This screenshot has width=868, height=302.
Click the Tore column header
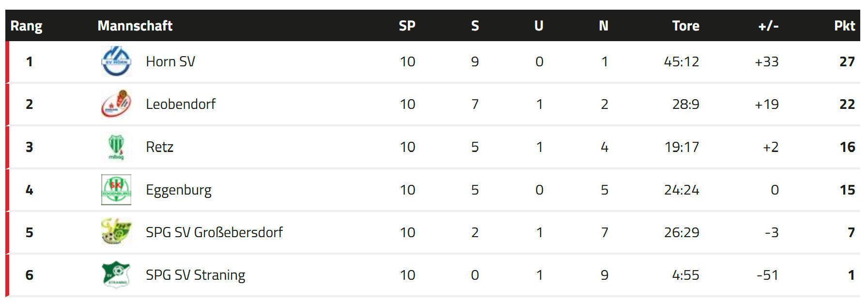(x=686, y=26)
